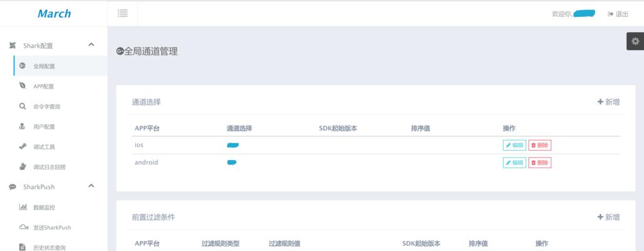Click the APP配置 leaf icon
This screenshot has width=644, height=251.
[23, 85]
